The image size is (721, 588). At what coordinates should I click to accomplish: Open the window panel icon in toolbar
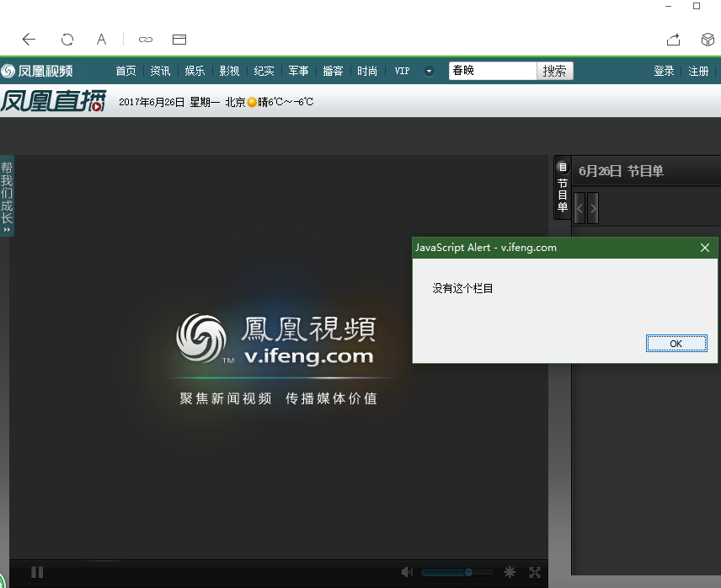click(x=179, y=40)
